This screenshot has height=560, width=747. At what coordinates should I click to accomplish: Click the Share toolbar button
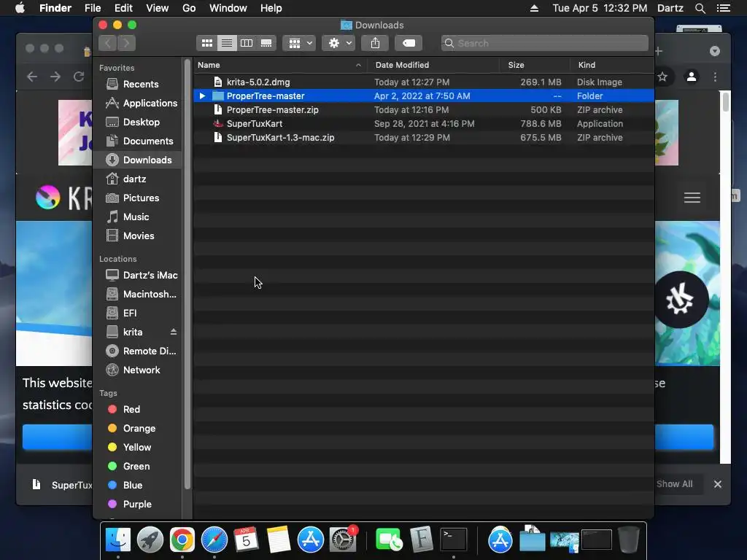point(376,43)
